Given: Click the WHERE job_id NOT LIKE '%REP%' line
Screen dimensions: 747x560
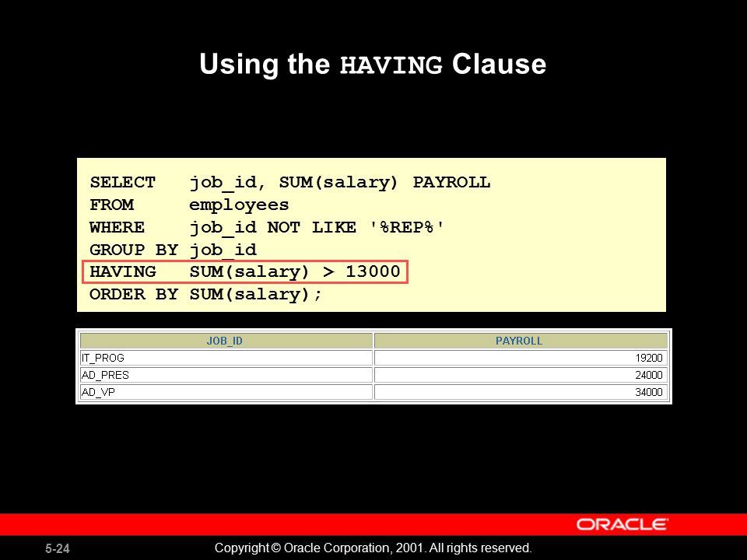Looking at the screenshot, I should (x=267, y=228).
